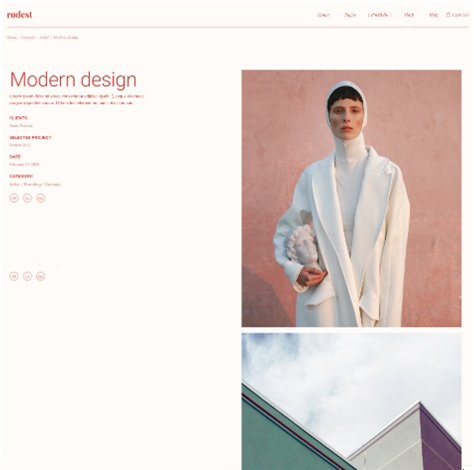Click the first circular social icon under Category

point(14,198)
